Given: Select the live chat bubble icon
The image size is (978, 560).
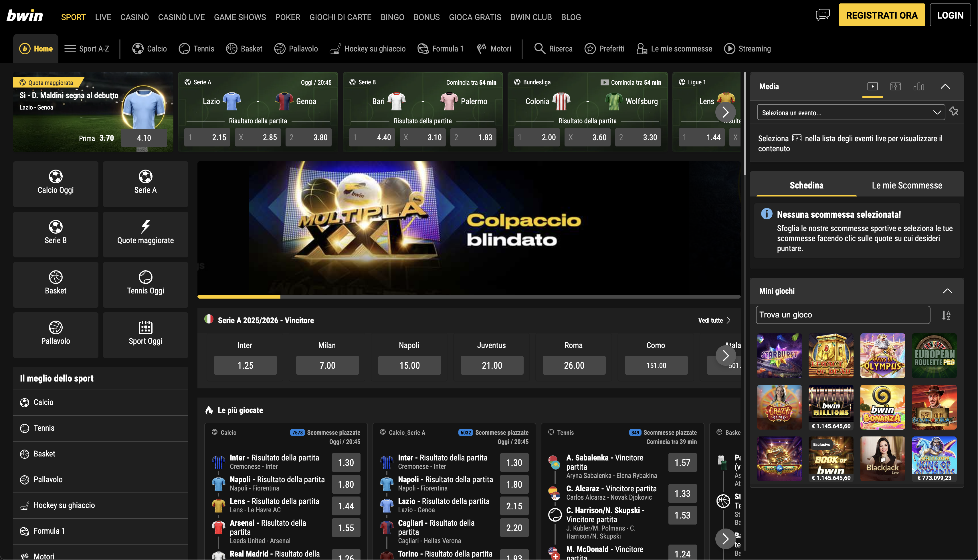Looking at the screenshot, I should coord(823,15).
